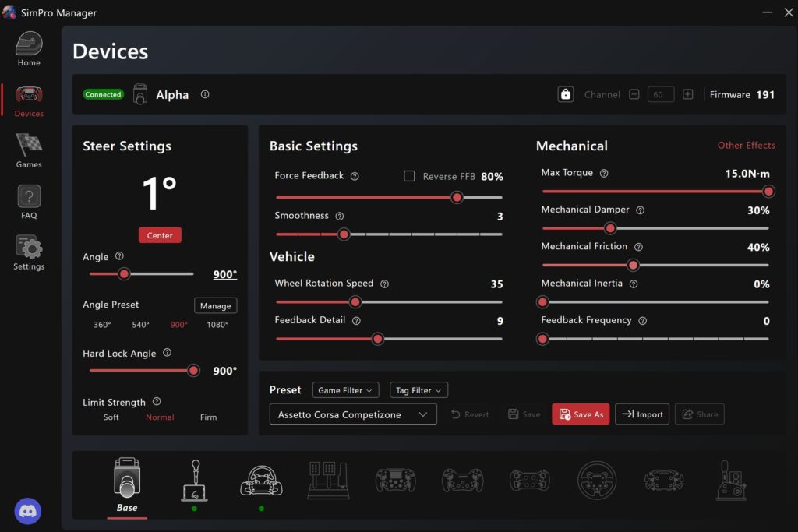Open the Discord icon in sidebar
The image size is (798, 532).
coord(28,512)
